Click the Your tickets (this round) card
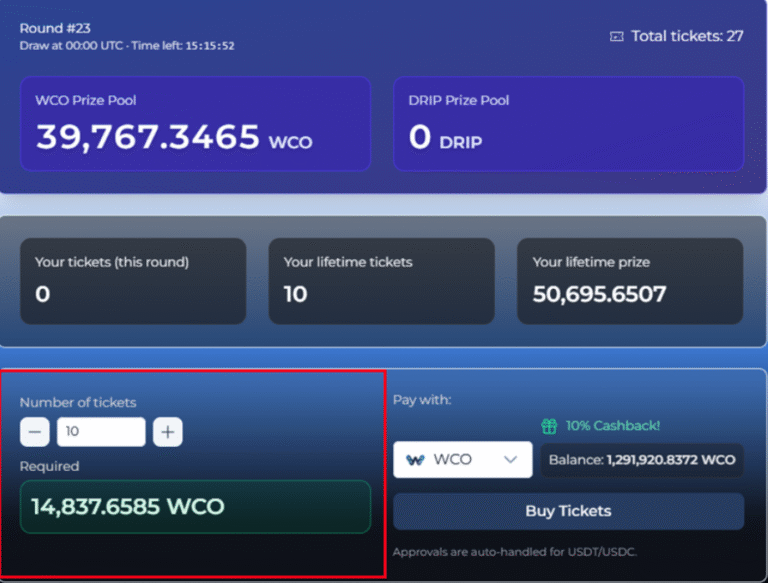Screen dimensions: 768x583 point(132,281)
